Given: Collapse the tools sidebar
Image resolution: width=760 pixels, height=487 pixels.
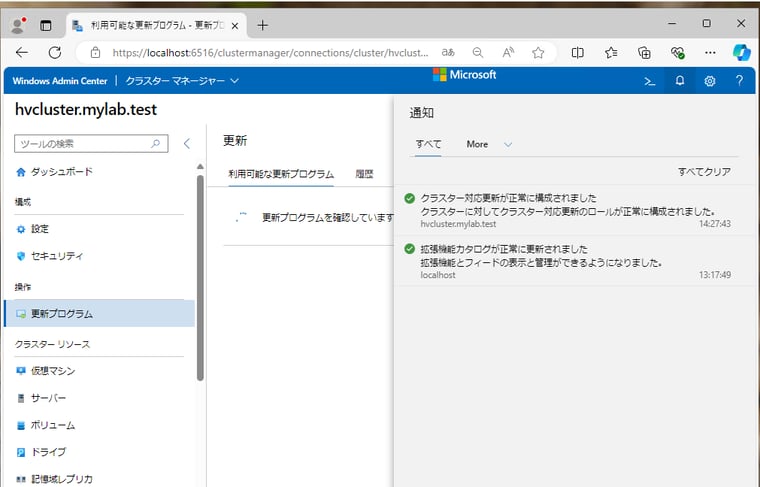Looking at the screenshot, I should click(187, 143).
